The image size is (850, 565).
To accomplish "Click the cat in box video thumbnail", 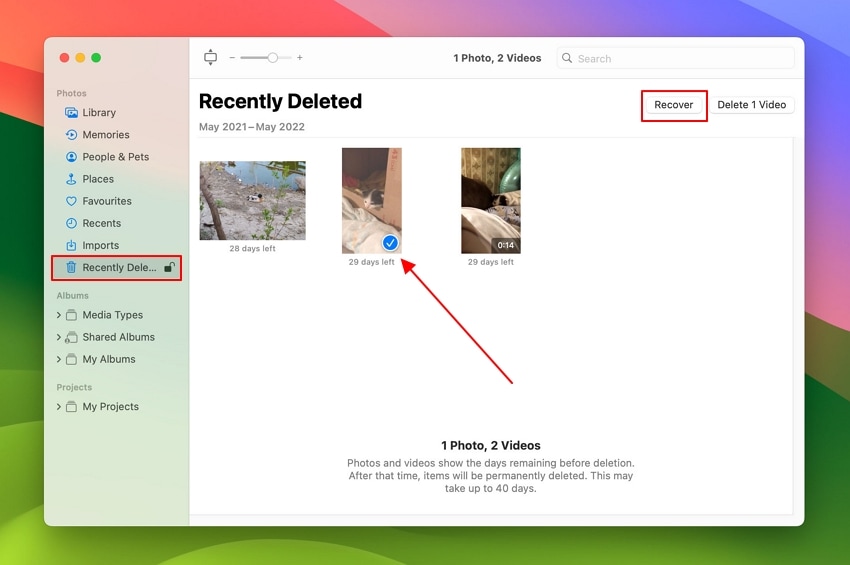I will [372, 201].
